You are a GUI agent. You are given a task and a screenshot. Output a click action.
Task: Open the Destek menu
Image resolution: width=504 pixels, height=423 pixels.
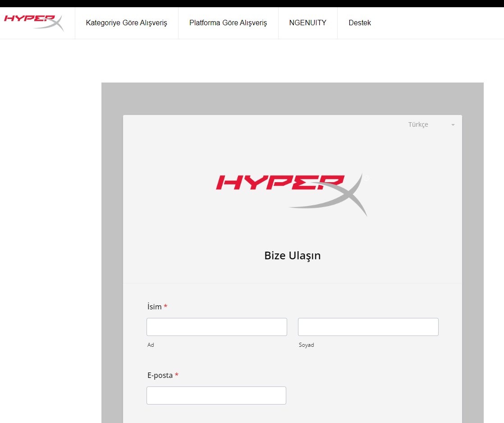coord(360,23)
